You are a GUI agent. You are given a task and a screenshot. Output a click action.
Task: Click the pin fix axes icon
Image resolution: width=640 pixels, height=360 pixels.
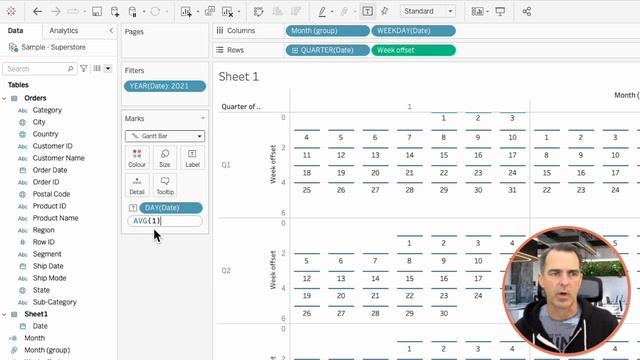click(384, 11)
